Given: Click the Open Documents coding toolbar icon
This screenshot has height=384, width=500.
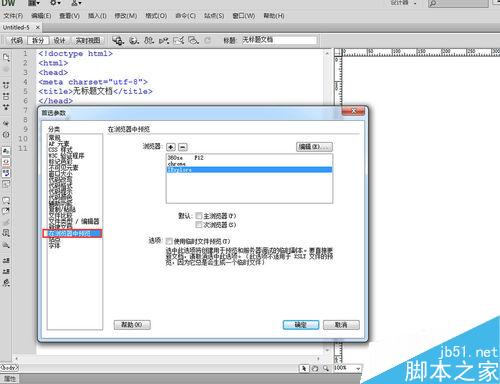Looking at the screenshot, I should (x=6, y=57).
